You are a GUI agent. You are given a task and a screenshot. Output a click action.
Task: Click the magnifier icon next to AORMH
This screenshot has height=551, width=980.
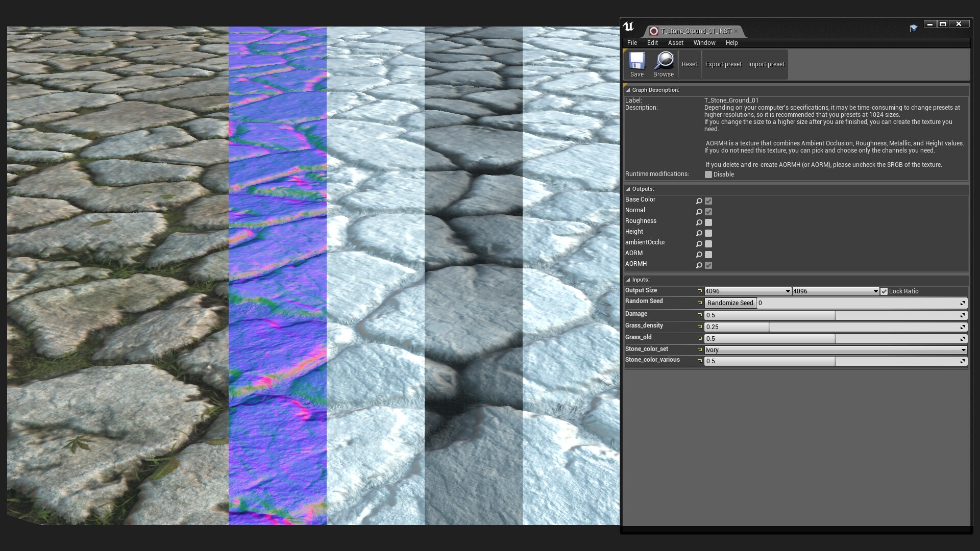point(699,265)
